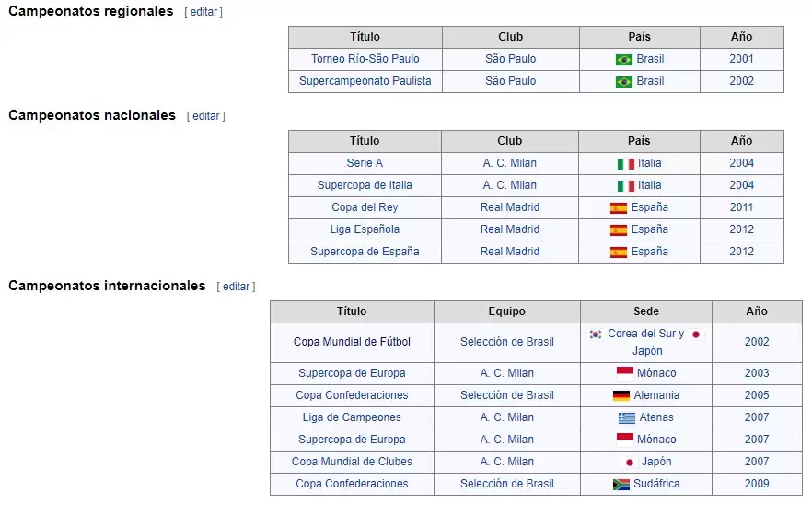The image size is (812, 505).
Task: Click Japan flag in Copa Mundial de Clubes row
Action: (x=630, y=463)
